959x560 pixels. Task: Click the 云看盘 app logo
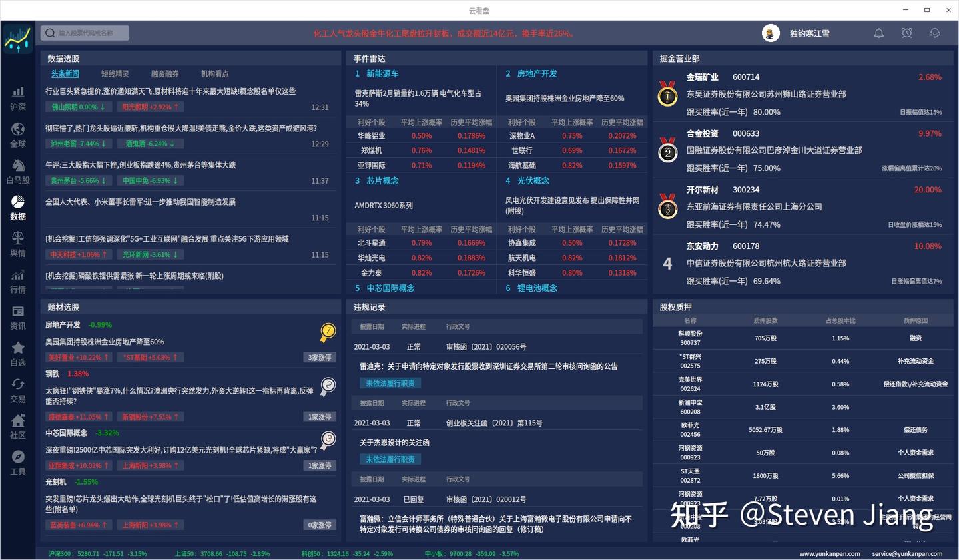coord(18,39)
